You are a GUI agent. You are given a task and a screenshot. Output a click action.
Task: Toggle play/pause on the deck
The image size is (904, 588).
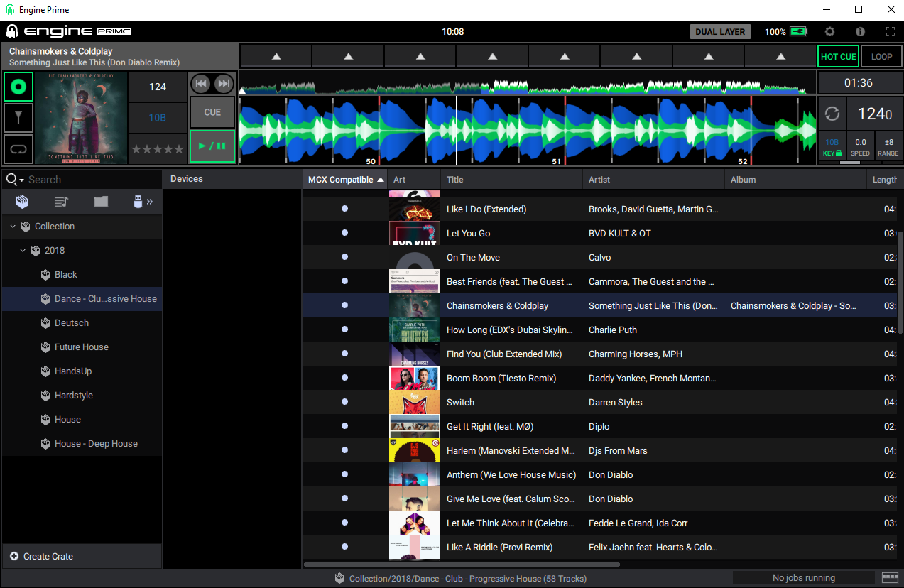tap(212, 146)
